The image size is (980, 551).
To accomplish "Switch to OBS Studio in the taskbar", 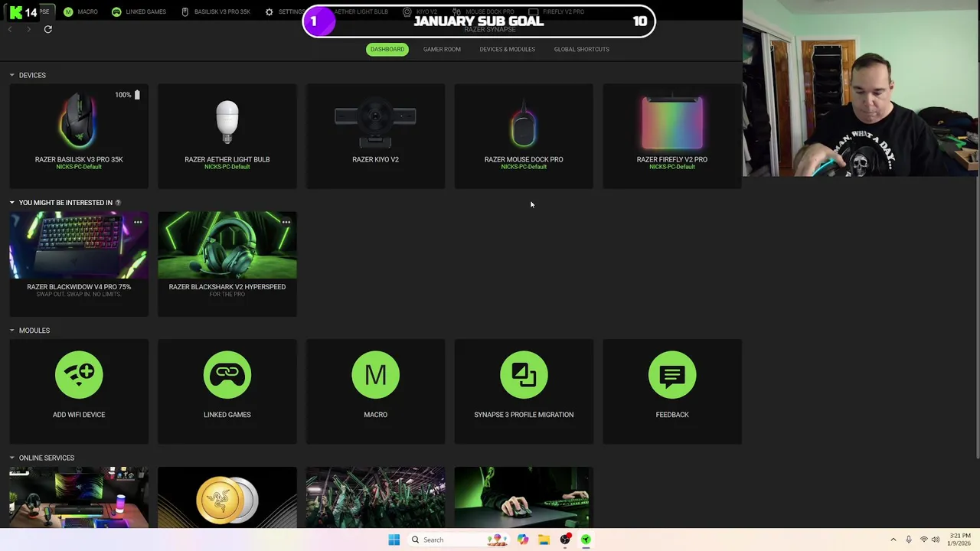I will pyautogui.click(x=565, y=540).
